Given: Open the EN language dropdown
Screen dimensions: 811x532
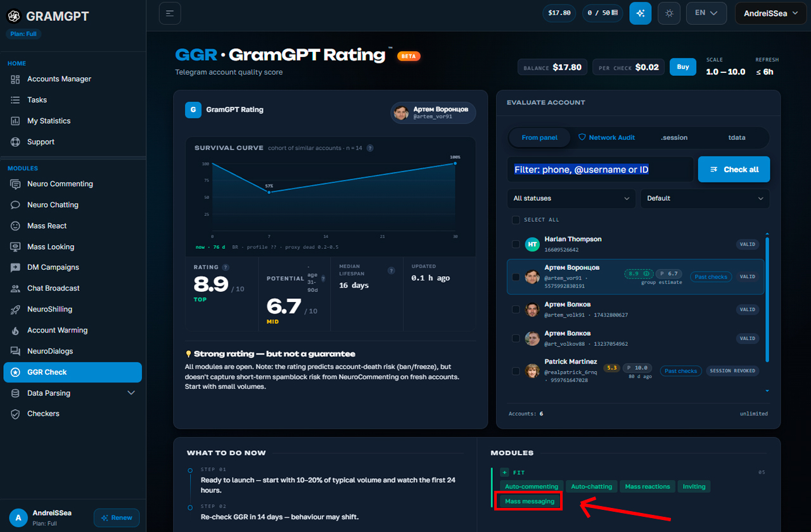Looking at the screenshot, I should coord(706,13).
